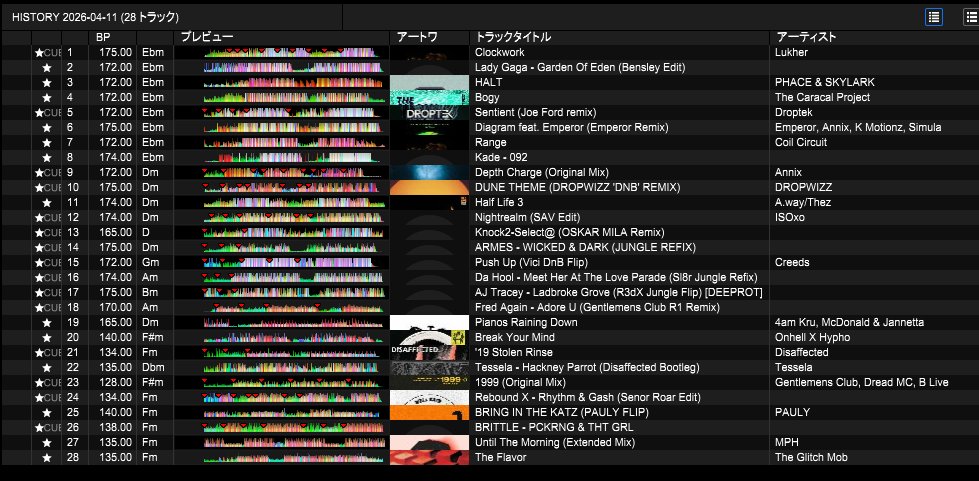Select the Knock2-Select@ (OSKAR MILA Remix) track
The image size is (979, 481).
(569, 232)
